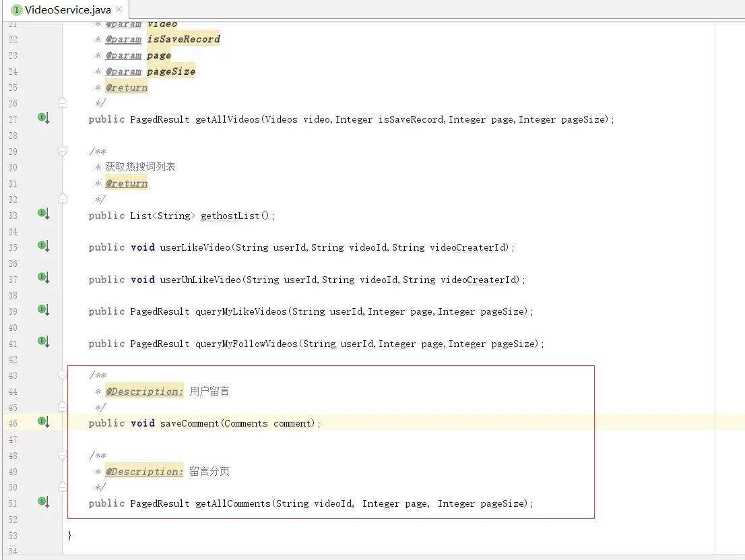The image size is (745, 560).
Task: Click implementation gutter icon for queryMyFollowVideos
Action: tap(43, 342)
